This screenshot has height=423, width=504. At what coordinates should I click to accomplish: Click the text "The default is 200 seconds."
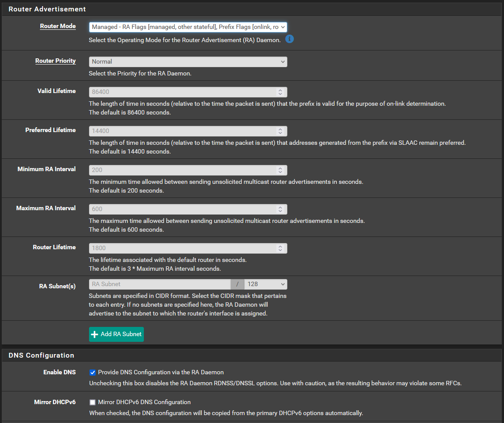pyautogui.click(x=126, y=190)
